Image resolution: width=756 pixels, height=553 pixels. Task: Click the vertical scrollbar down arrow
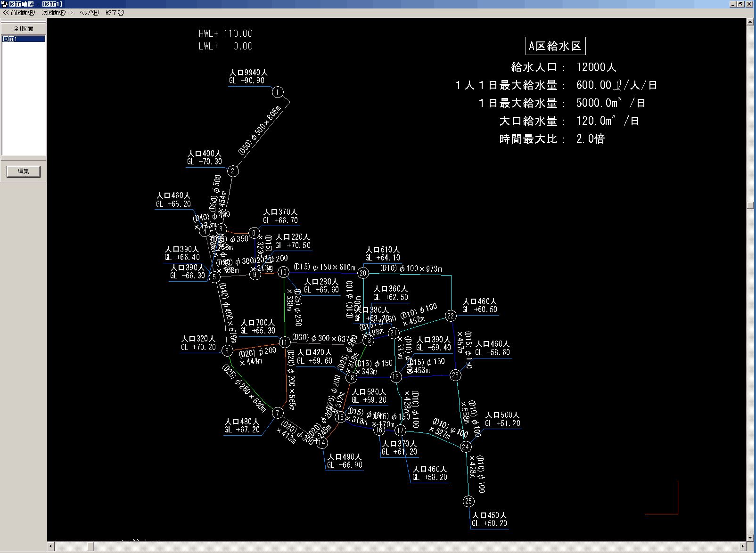point(750,537)
